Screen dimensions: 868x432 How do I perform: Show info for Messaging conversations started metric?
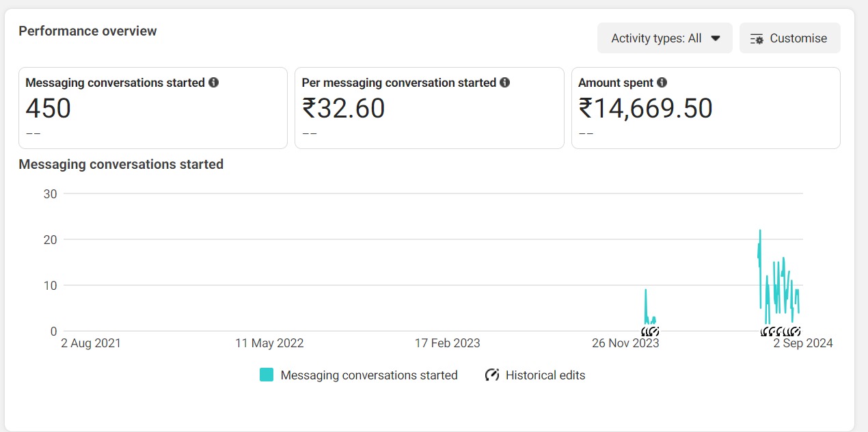coord(214,83)
